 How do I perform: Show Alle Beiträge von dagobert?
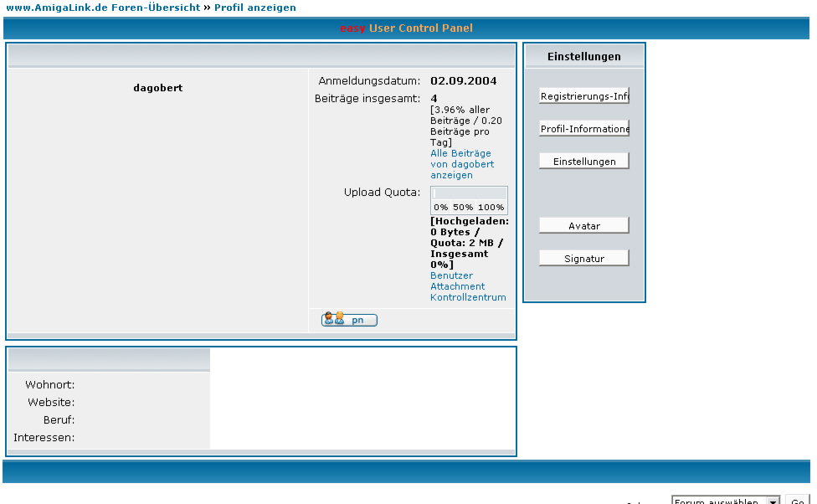click(460, 164)
